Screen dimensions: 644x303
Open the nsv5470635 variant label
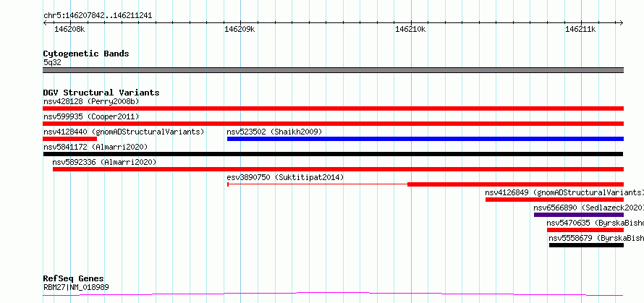pos(595,223)
